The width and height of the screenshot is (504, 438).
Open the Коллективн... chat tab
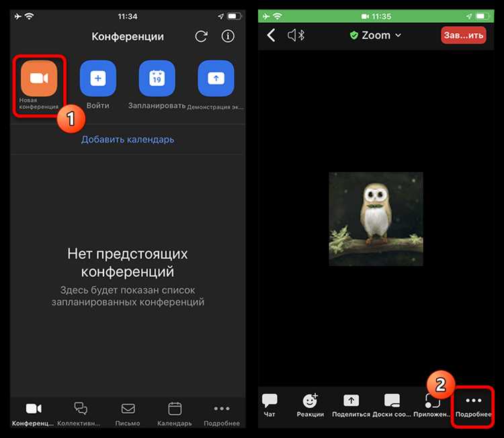[79, 414]
